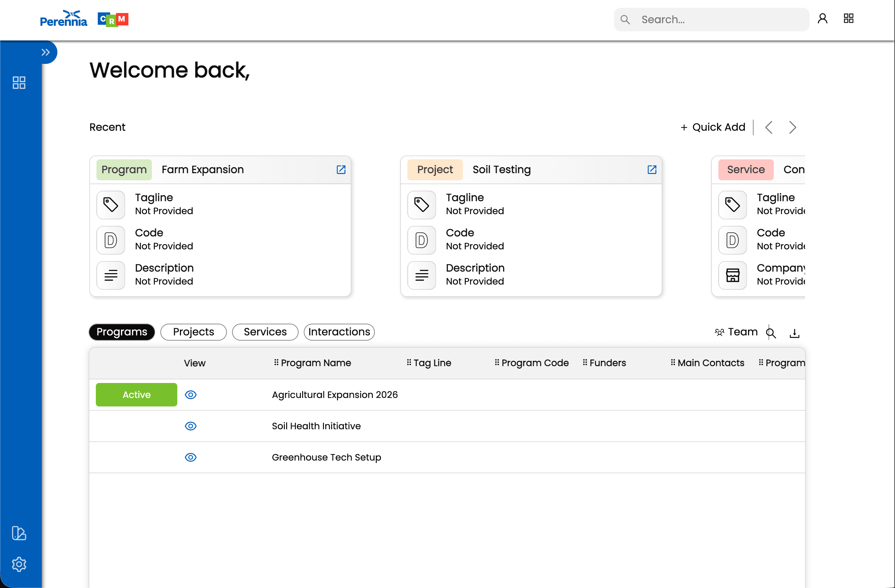Click the Code icon on Farm Expansion

(111, 240)
